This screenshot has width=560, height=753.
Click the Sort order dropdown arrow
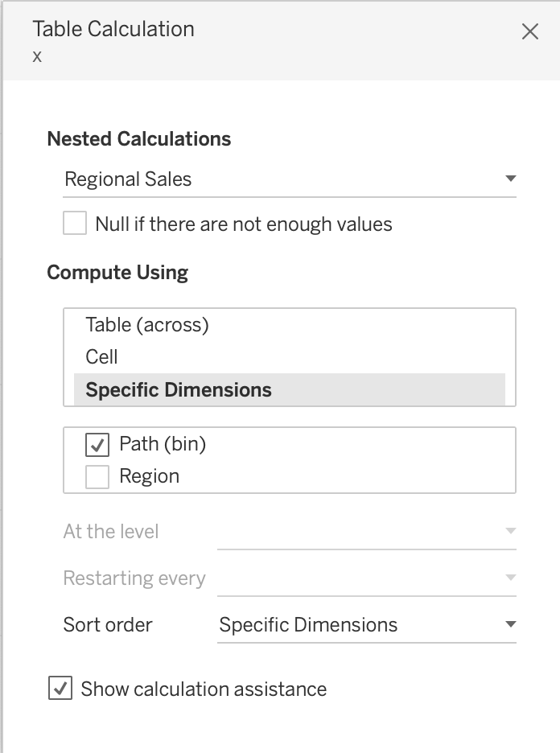pyautogui.click(x=510, y=625)
